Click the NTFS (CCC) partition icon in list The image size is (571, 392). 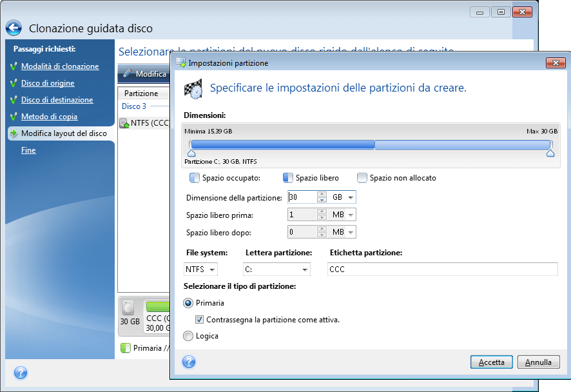[x=125, y=124]
